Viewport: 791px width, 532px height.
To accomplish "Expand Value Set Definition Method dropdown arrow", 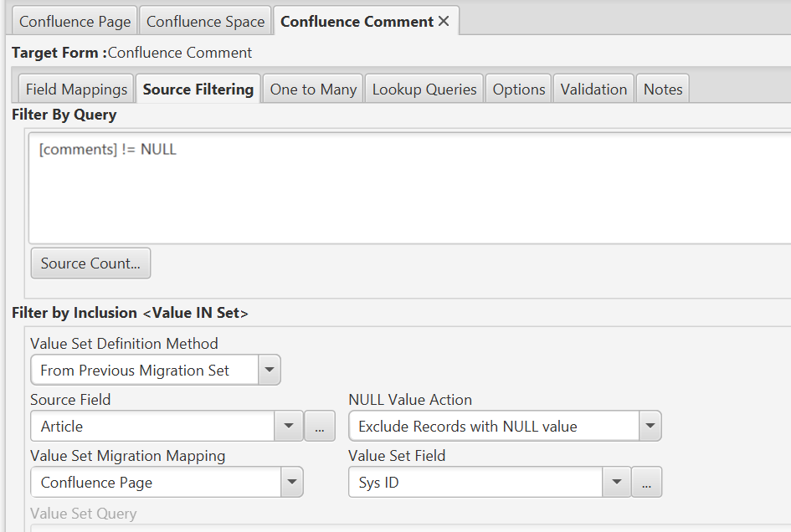I will pos(270,370).
